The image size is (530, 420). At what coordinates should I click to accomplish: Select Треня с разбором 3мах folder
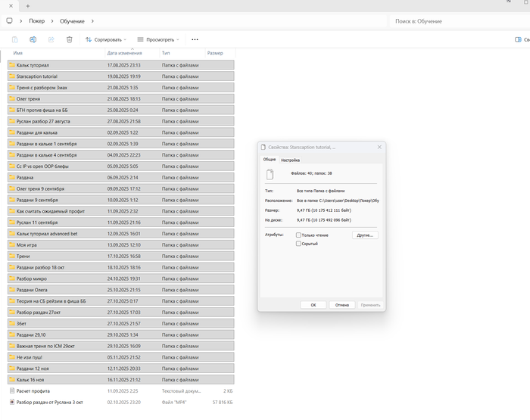point(120,88)
